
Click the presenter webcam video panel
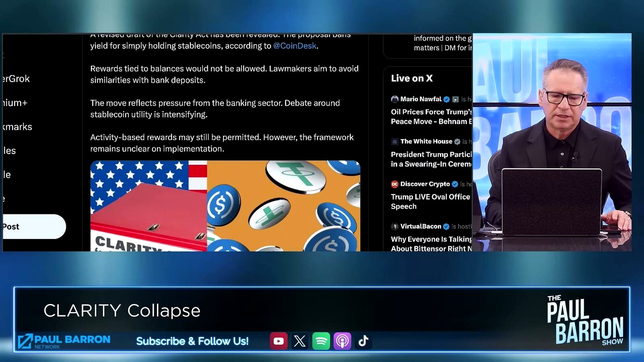pyautogui.click(x=552, y=142)
